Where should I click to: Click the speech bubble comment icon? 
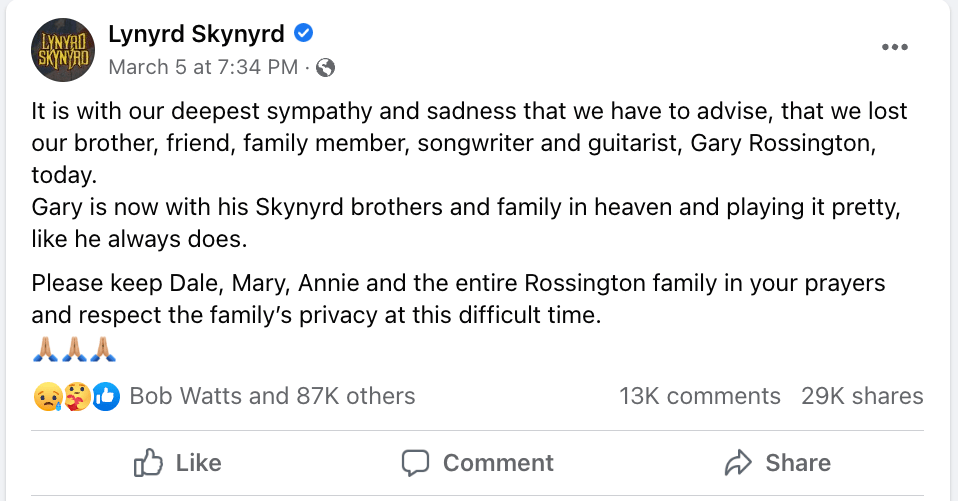415,462
